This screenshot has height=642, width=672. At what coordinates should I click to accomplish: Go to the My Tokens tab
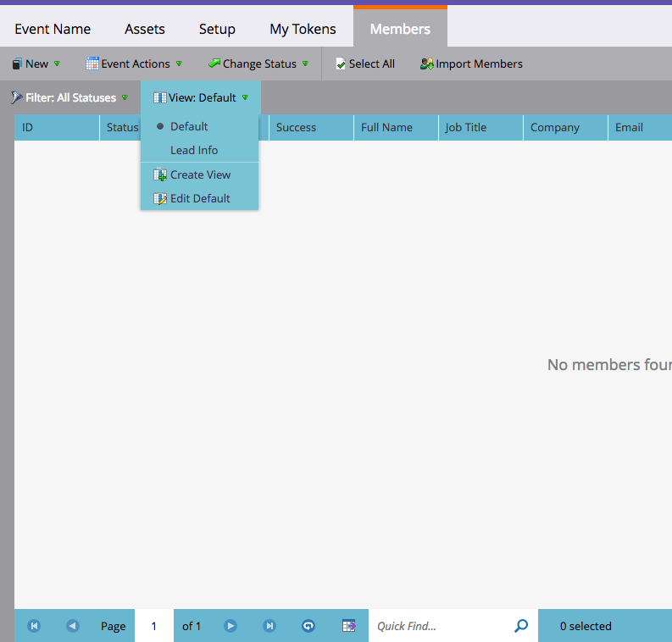[x=303, y=29]
